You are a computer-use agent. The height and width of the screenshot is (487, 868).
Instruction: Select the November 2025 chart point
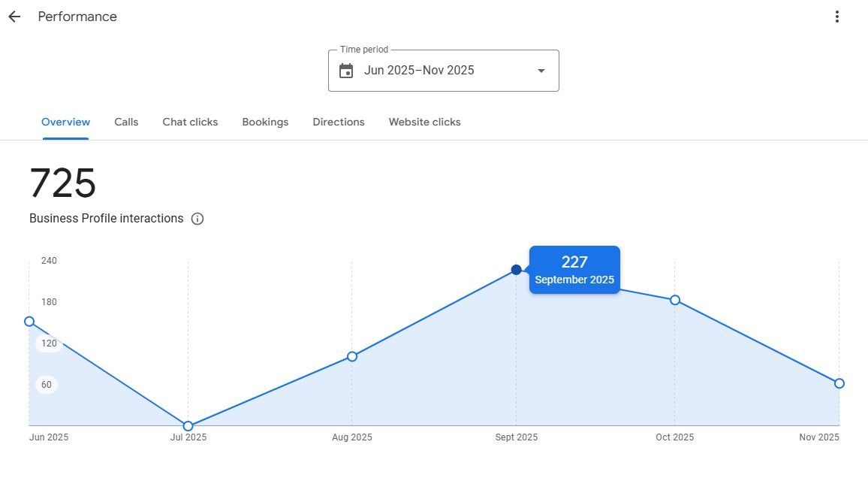coord(839,383)
